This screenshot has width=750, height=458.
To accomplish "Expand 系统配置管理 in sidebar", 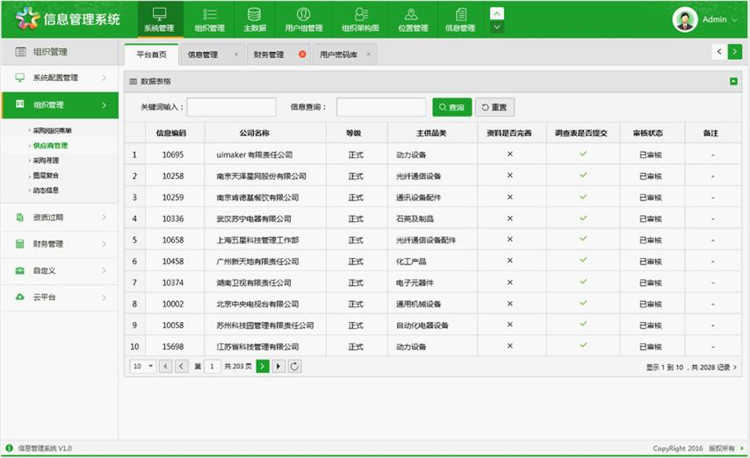I will 60,77.
